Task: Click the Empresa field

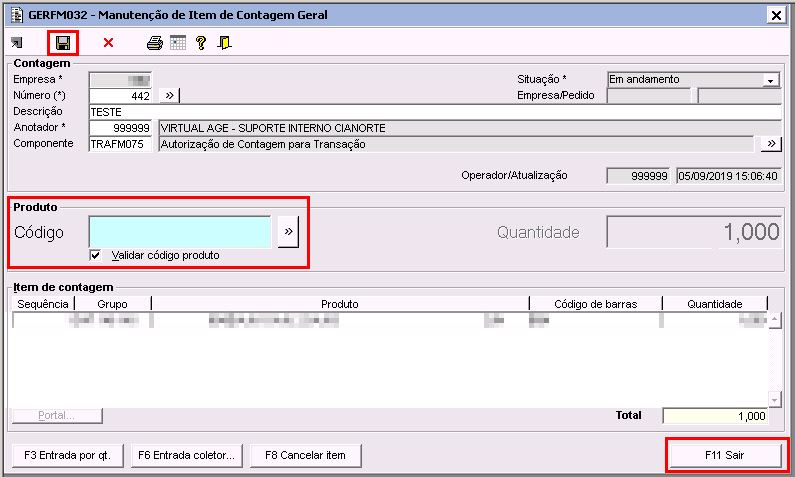Action: 121,80
